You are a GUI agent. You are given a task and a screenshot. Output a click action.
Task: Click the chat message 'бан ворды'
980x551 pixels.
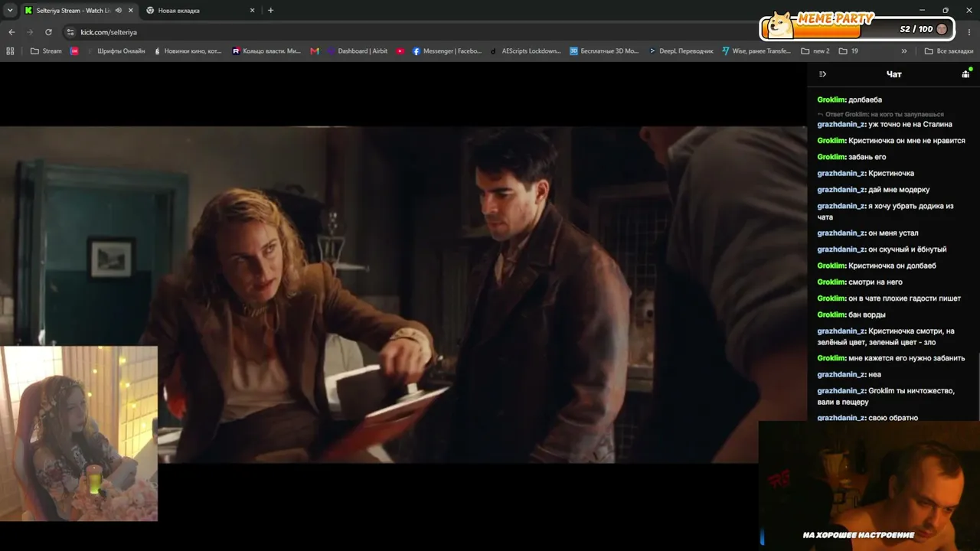[867, 315]
